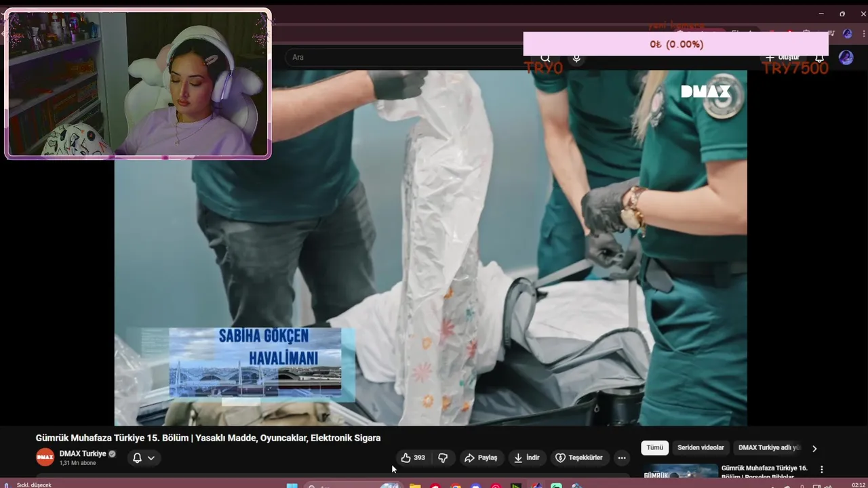The width and height of the screenshot is (868, 488).
Task: Dislike the Gümrük Muhafaza video
Action: [x=443, y=457]
